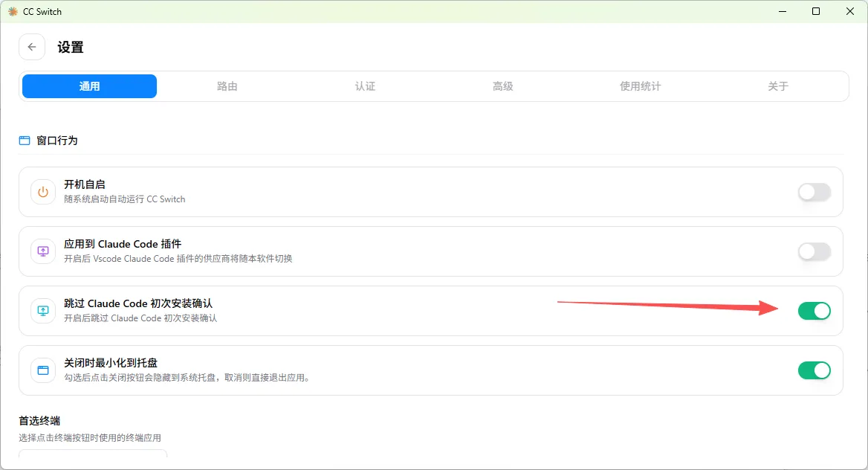Image resolution: width=868 pixels, height=470 pixels.
Task: Turn off 关闭时最小化到托盘 switch
Action: click(x=814, y=370)
